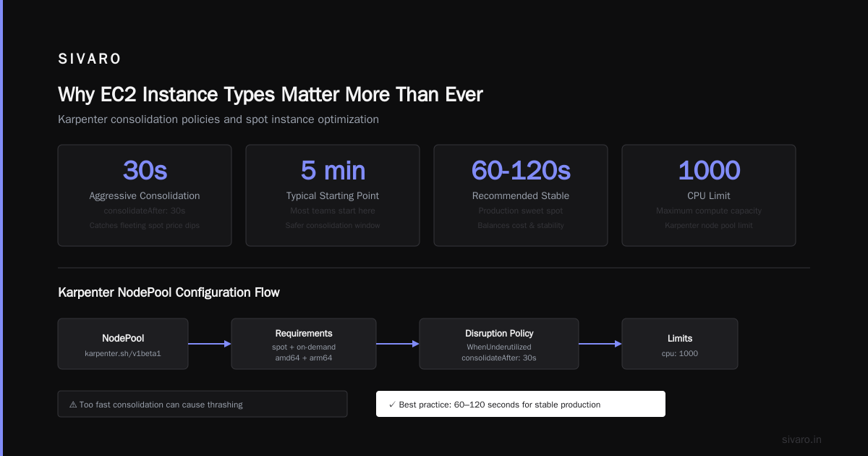Click 'Safer consolidation window' text

333,225
